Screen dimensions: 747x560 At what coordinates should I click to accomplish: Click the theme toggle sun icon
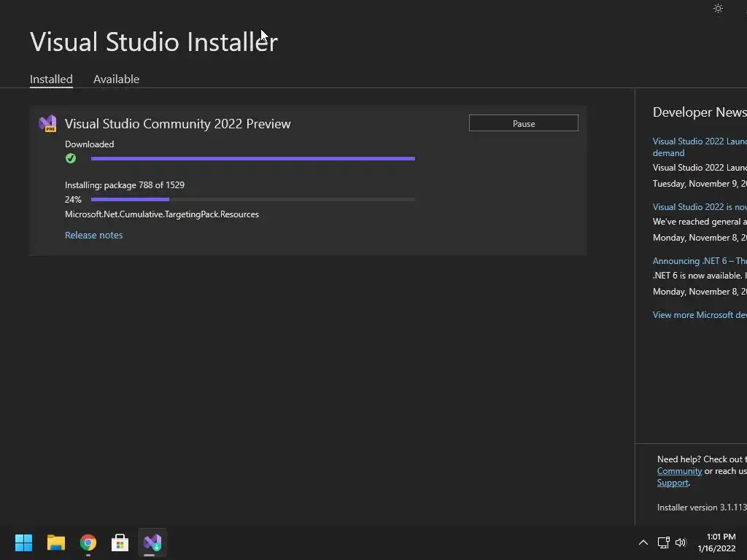pos(718,9)
